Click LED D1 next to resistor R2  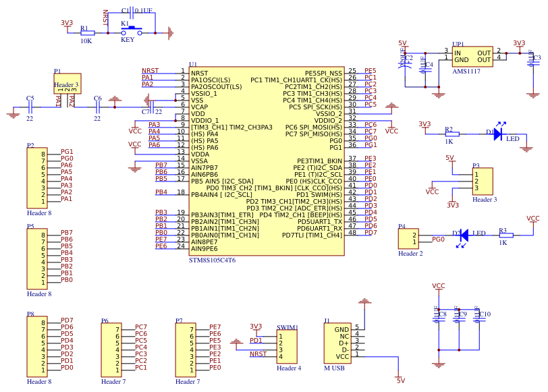click(x=499, y=135)
